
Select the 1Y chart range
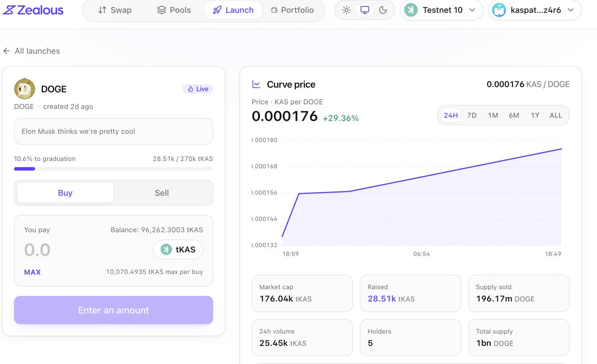(x=535, y=115)
